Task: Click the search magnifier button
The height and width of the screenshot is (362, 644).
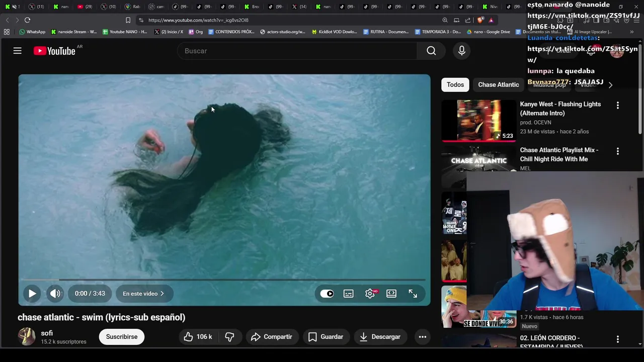Action: point(431,51)
